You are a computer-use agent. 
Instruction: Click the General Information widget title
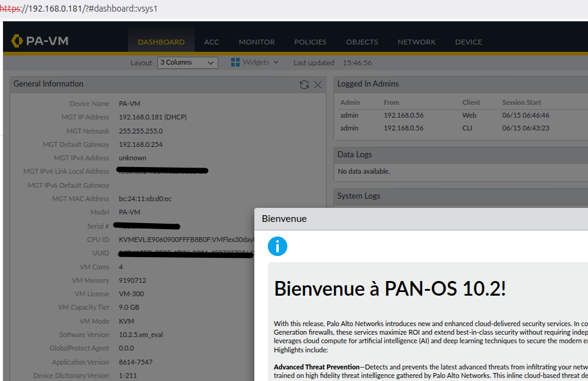click(48, 84)
